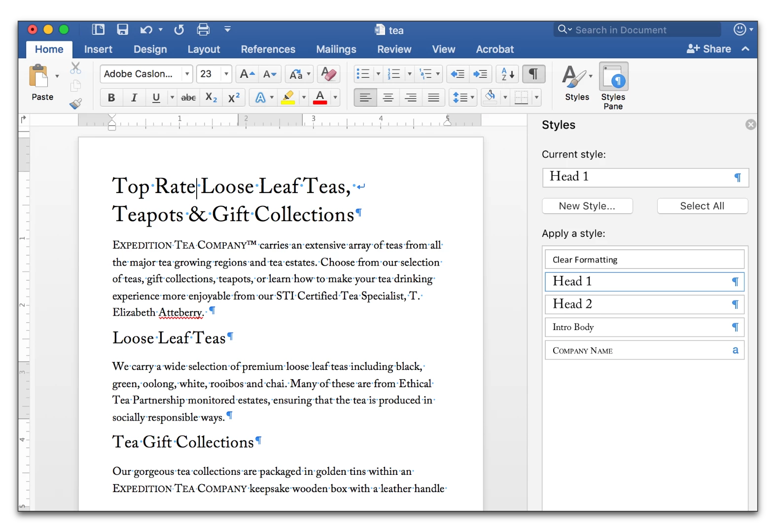Apply subscript formatting

(211, 98)
